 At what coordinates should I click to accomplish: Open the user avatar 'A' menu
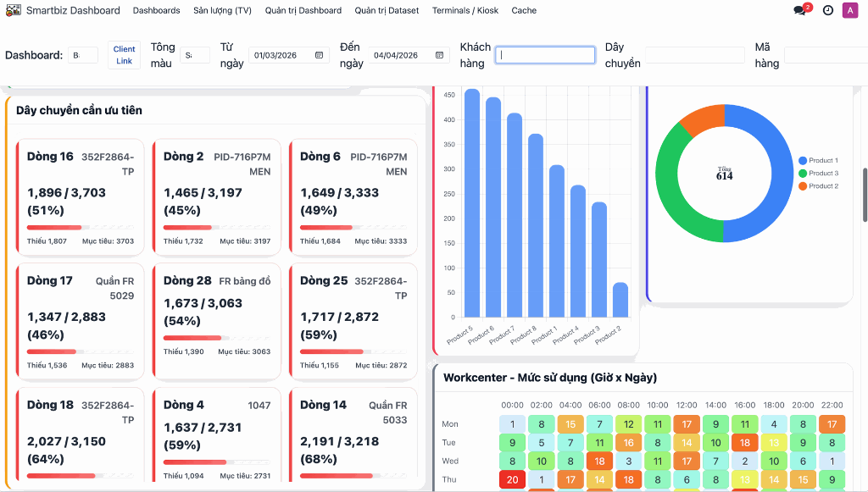849,10
